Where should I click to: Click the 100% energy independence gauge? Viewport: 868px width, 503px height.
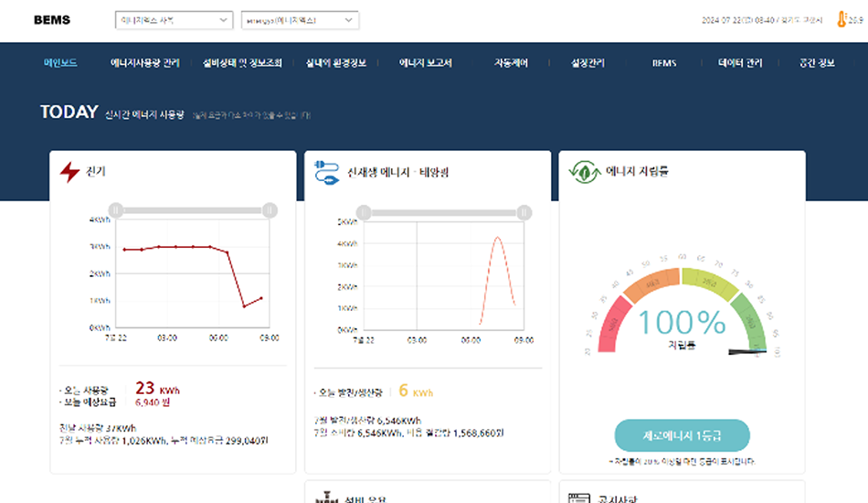tap(682, 320)
